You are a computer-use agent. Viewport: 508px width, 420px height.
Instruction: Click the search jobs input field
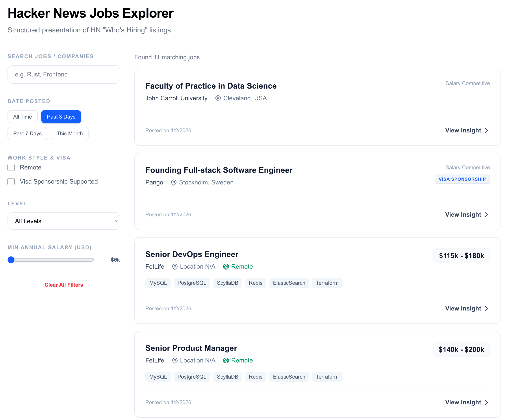click(x=64, y=74)
